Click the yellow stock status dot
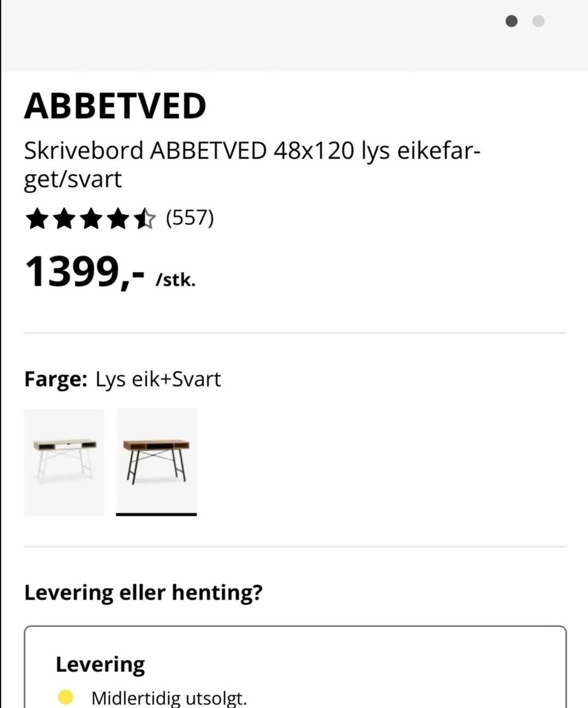 coord(65,698)
